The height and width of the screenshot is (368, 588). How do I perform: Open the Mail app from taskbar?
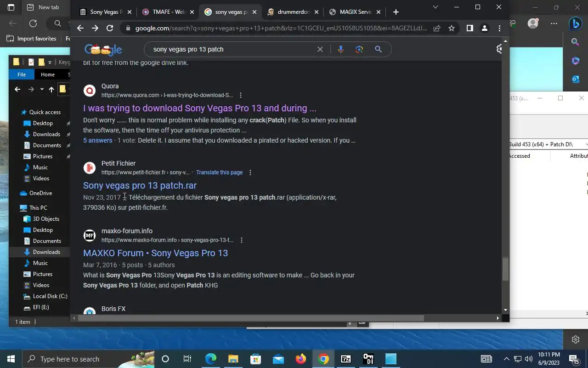278,359
